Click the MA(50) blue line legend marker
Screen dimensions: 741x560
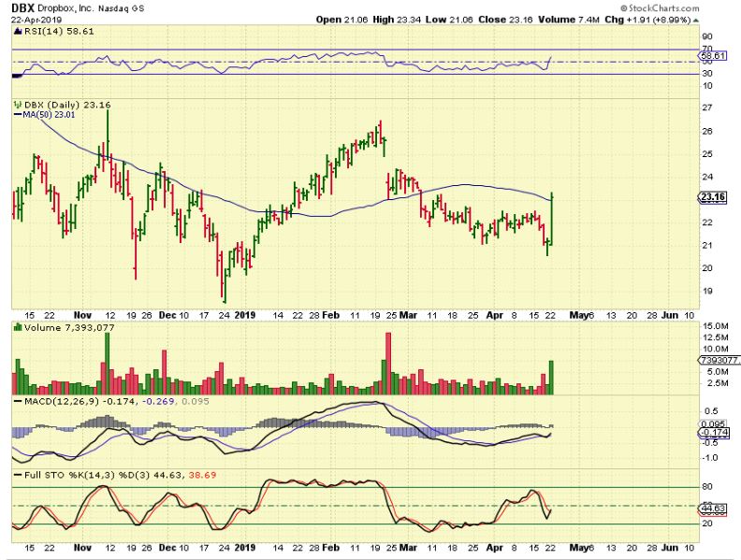pyautogui.click(x=15, y=115)
